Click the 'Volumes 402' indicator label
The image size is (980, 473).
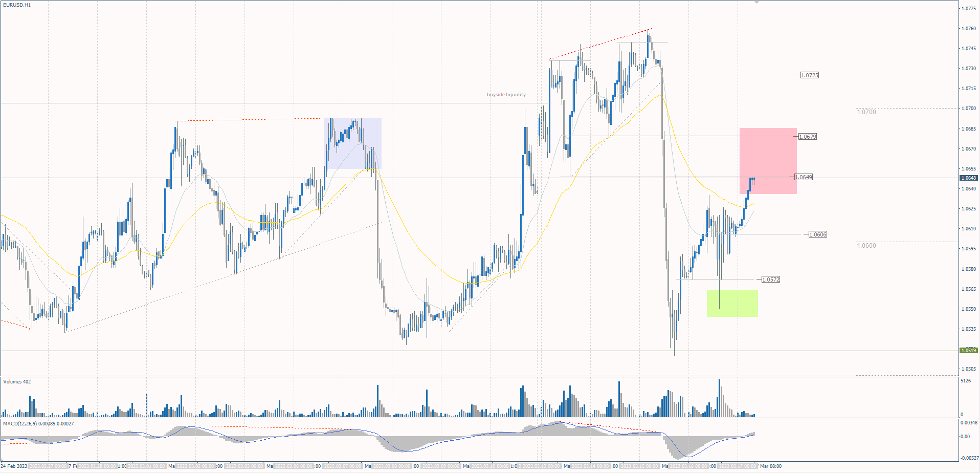coord(17,382)
